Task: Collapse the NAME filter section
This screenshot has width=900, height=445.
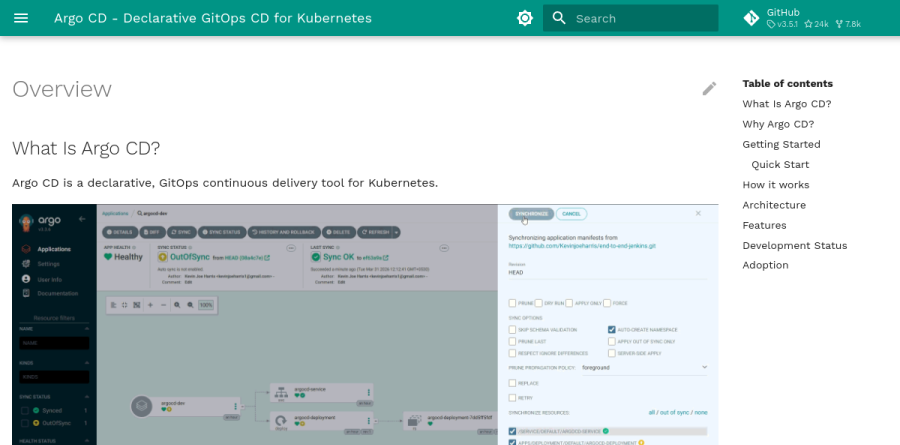Action: tap(87, 329)
